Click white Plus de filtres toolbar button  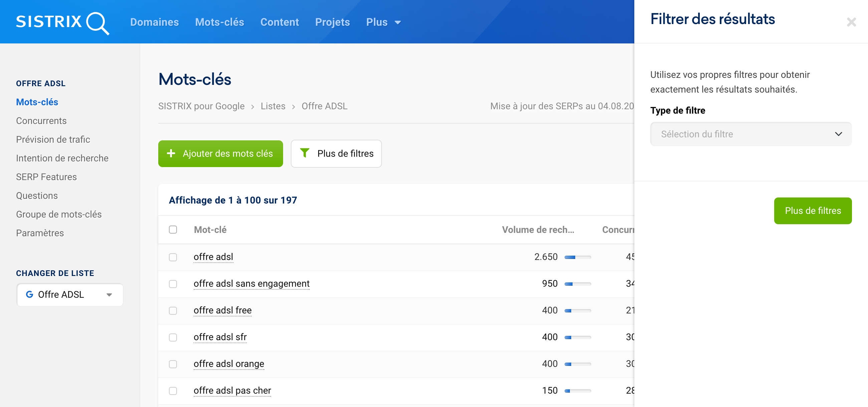[x=336, y=153]
